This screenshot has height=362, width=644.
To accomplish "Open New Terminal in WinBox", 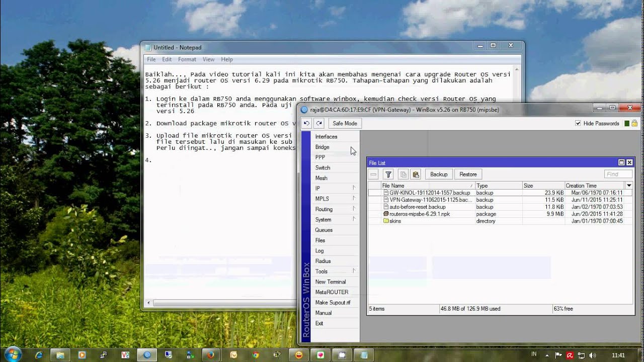I will coord(335,282).
